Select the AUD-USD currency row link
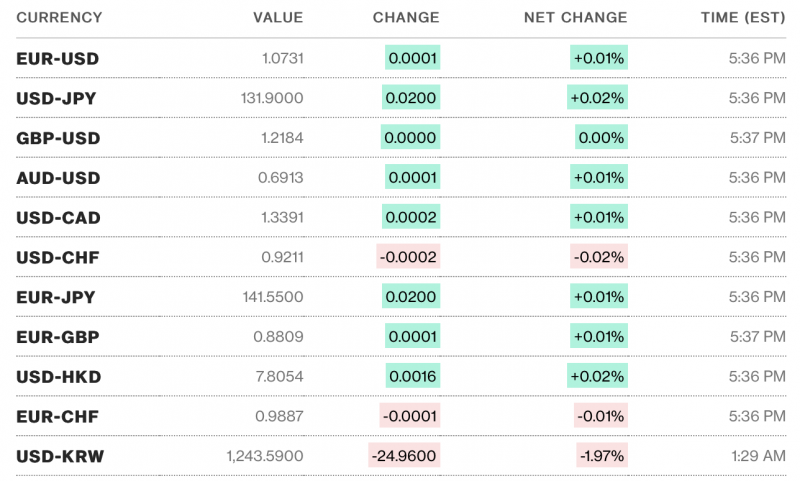The width and height of the screenshot is (800, 481). [58, 178]
